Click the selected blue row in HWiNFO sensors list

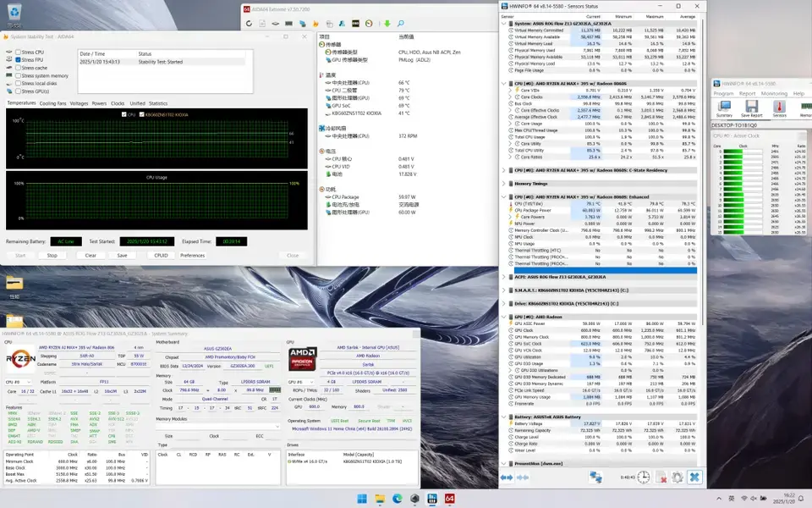(x=606, y=270)
